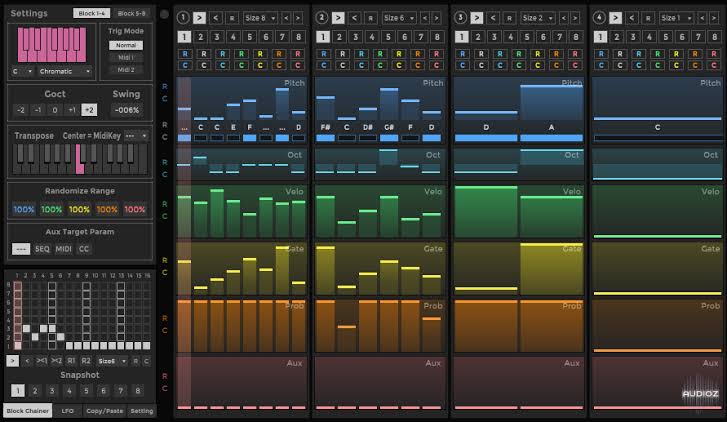727x422 pixels.
Task: Click the blue R randomize button in block 1
Action: click(x=185, y=54)
